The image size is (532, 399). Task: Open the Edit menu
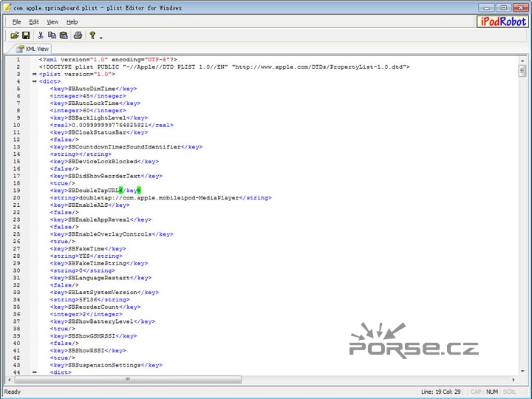(34, 22)
